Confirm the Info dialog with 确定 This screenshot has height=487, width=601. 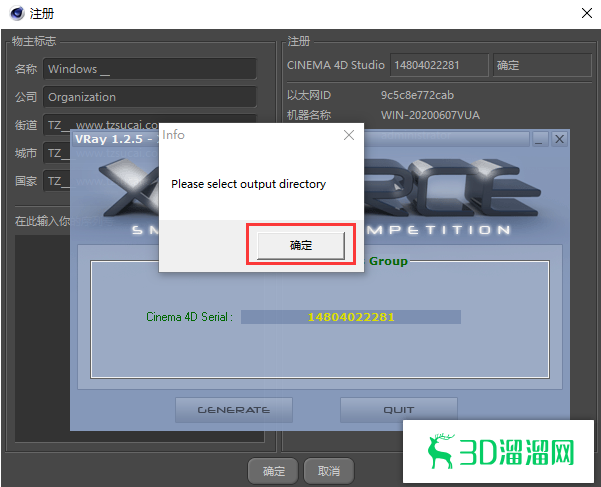click(301, 245)
